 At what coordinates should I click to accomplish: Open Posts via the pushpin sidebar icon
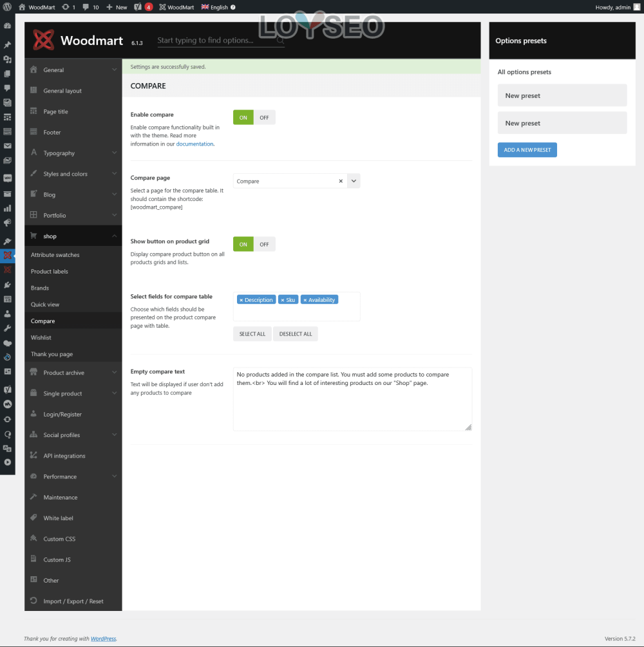click(7, 44)
